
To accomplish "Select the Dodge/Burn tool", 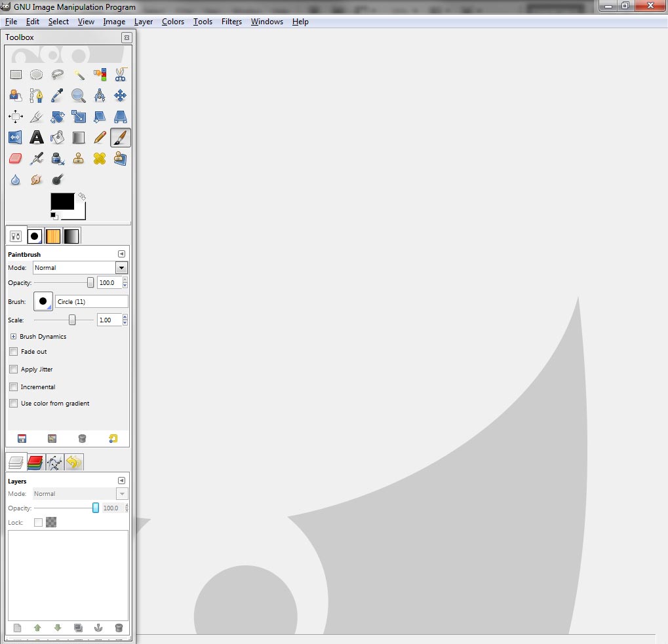I will point(58,180).
